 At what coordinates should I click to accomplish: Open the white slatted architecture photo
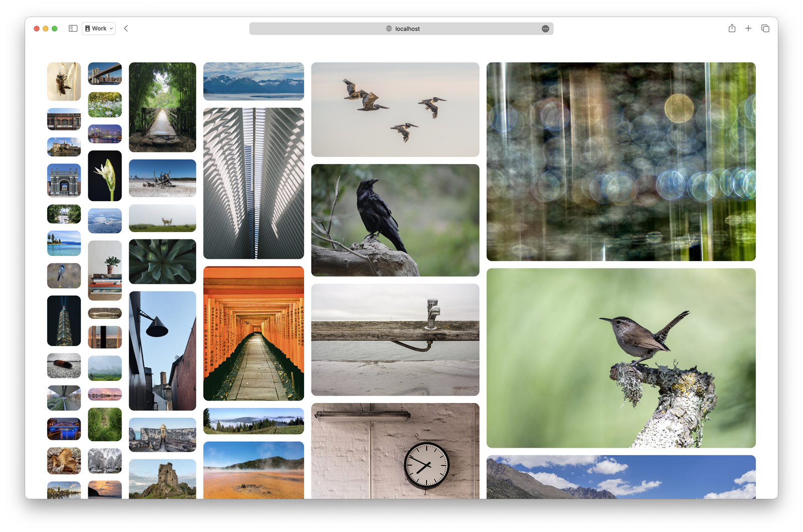253,183
